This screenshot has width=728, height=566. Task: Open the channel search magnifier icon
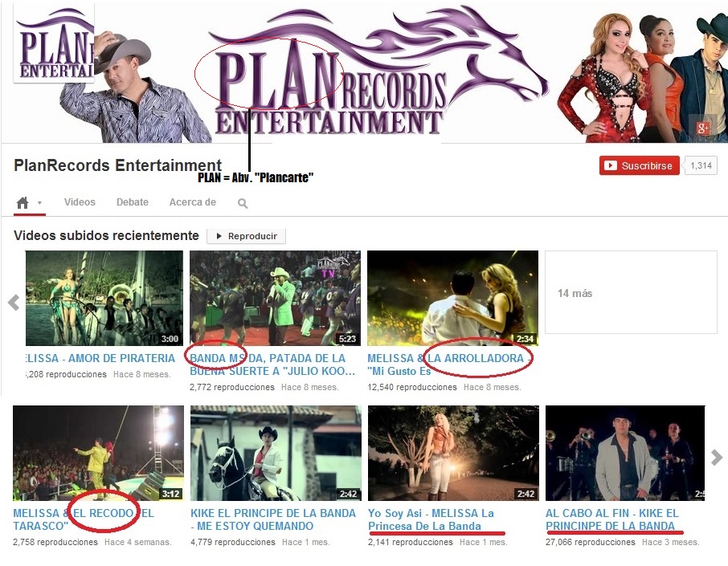click(x=243, y=203)
